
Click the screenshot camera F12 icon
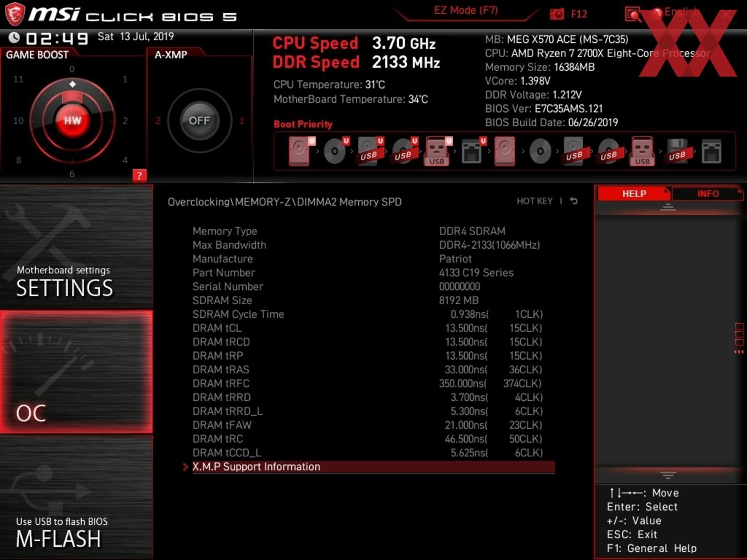tap(557, 14)
